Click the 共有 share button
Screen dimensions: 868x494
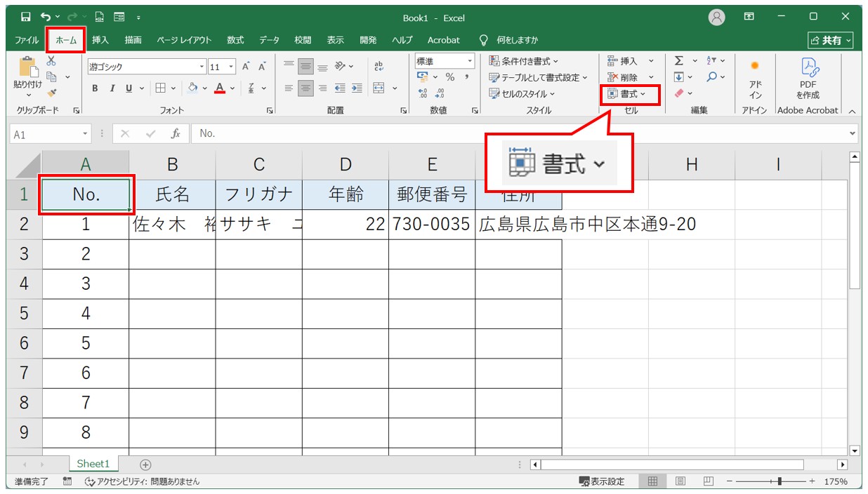pos(831,41)
